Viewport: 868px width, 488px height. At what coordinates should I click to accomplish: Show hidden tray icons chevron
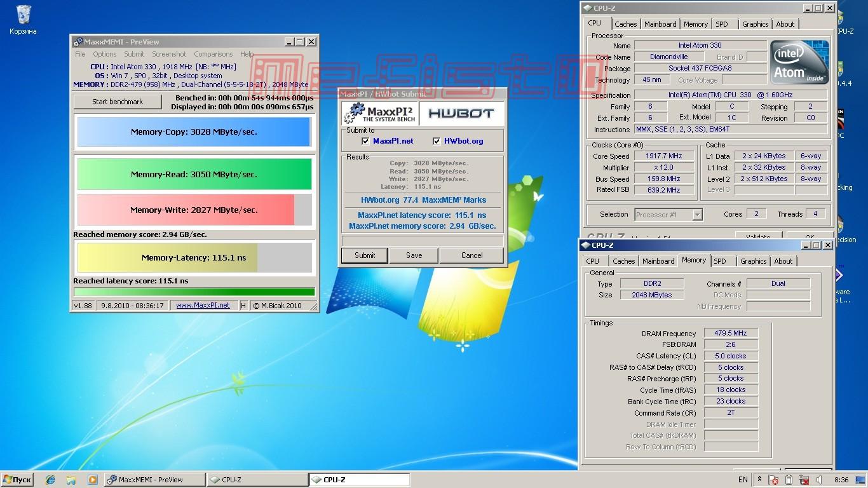(x=759, y=479)
